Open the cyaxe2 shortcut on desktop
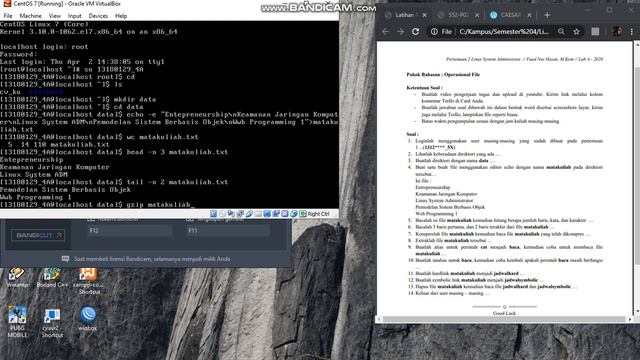Screen dimensions: 640x360 [52, 323]
